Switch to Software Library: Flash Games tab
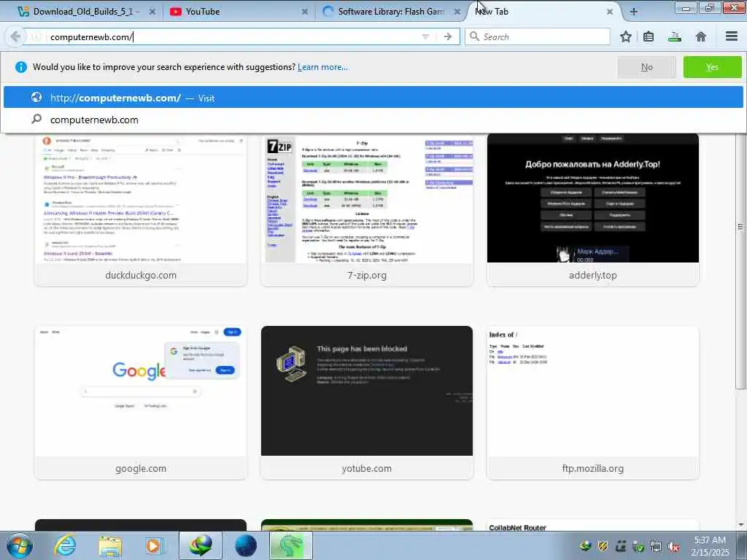The height and width of the screenshot is (560, 747). tap(391, 12)
